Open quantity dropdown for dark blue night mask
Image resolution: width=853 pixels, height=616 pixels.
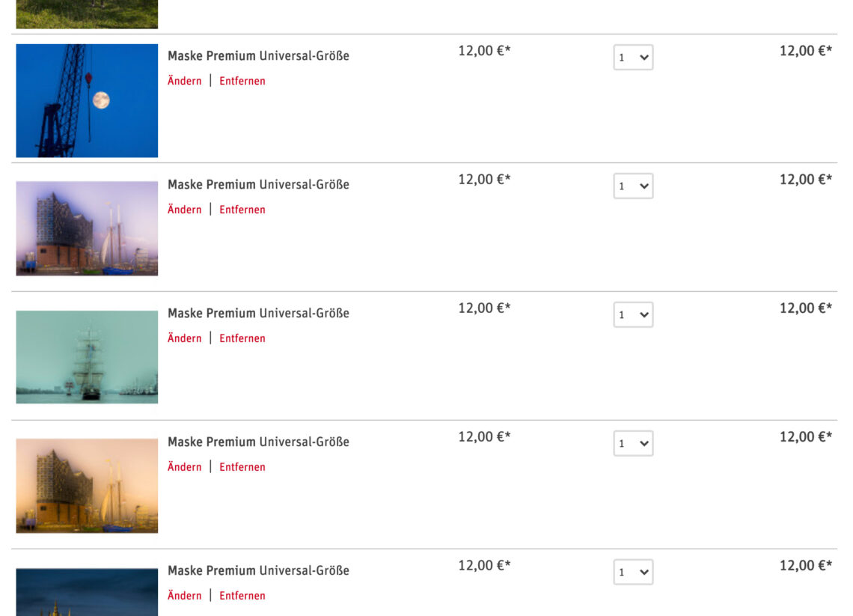pos(633,573)
